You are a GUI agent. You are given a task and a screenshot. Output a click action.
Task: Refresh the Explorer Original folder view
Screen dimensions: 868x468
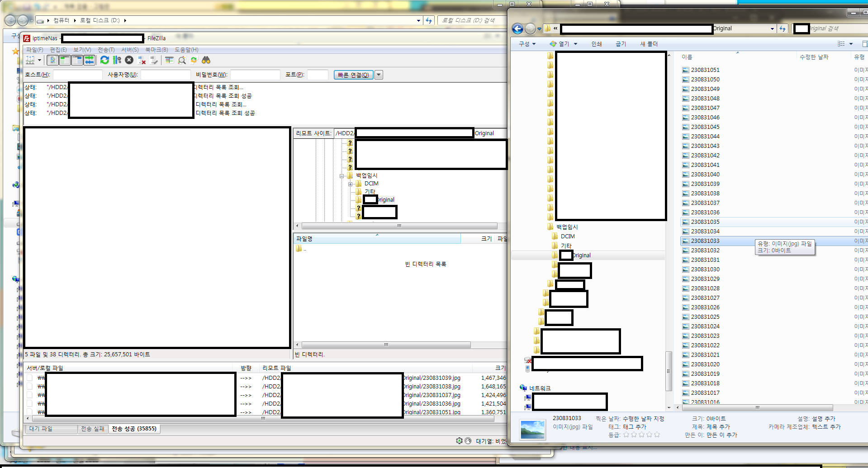coord(783,28)
